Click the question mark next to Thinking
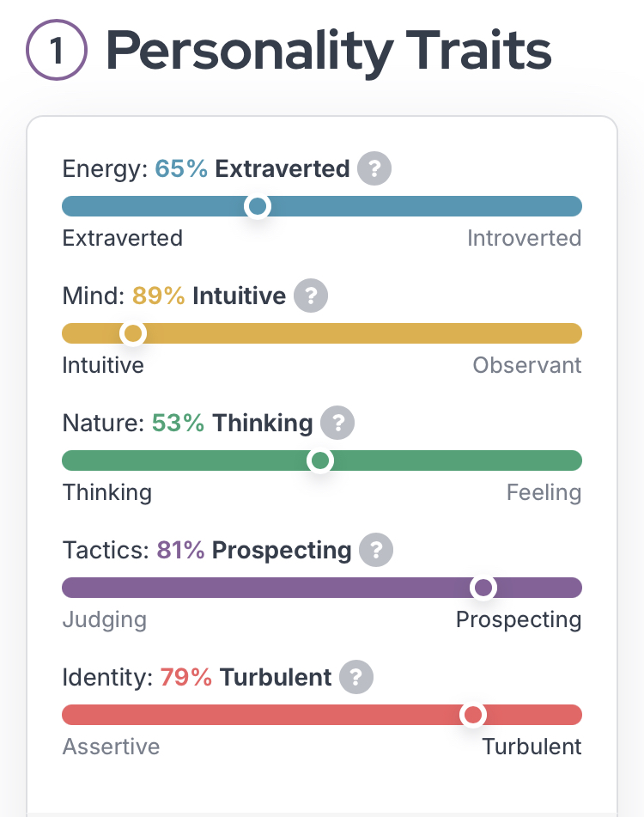The width and height of the screenshot is (644, 817). click(x=337, y=423)
